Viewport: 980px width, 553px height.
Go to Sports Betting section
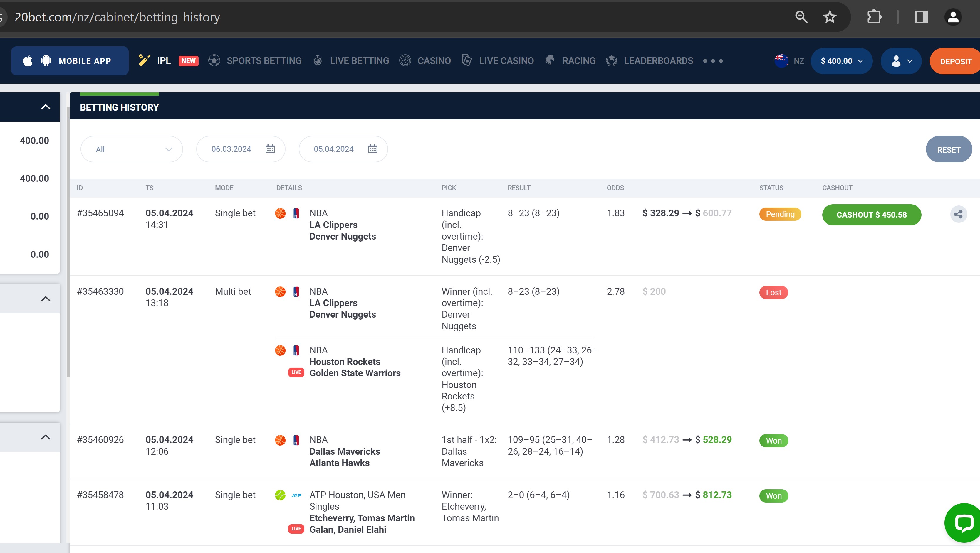[x=264, y=61]
